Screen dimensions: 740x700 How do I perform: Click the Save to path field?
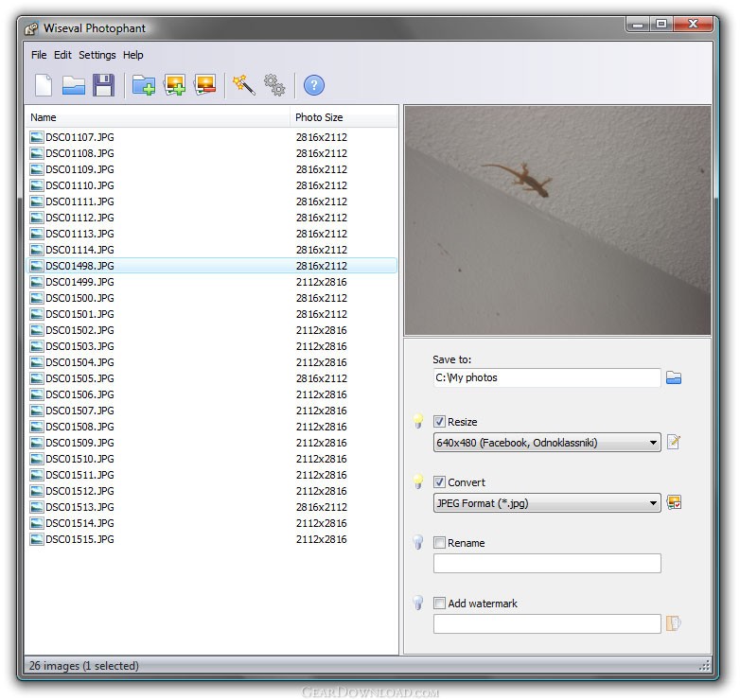coord(547,377)
